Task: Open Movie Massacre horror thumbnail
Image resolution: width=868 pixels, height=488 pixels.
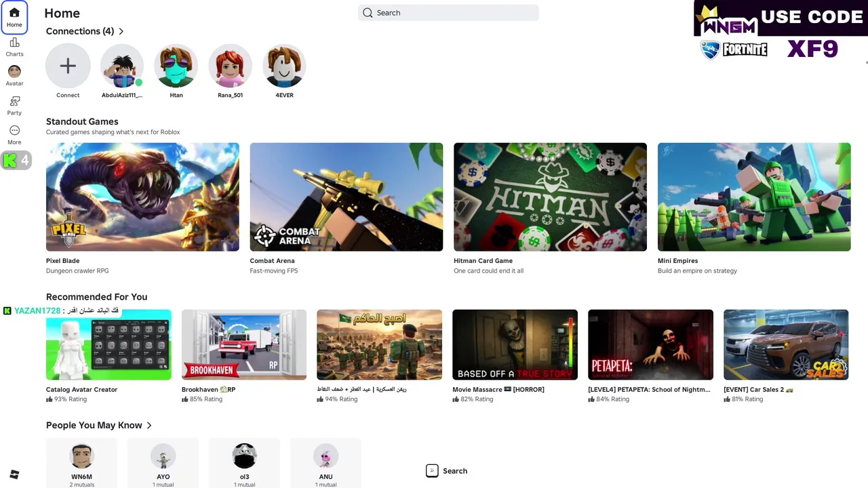Action: click(515, 345)
